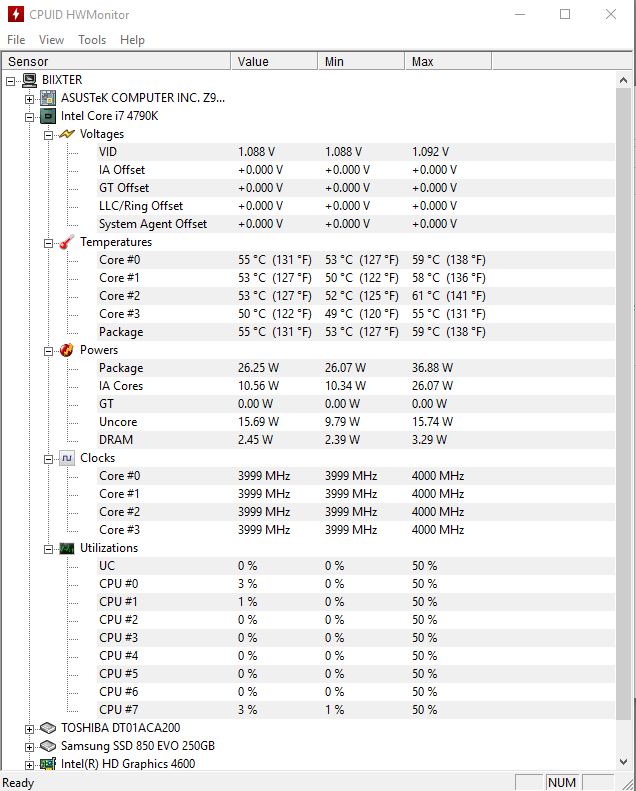This screenshot has height=791, width=636.
Task: Click the Temperatures thermometer icon
Action: click(67, 242)
